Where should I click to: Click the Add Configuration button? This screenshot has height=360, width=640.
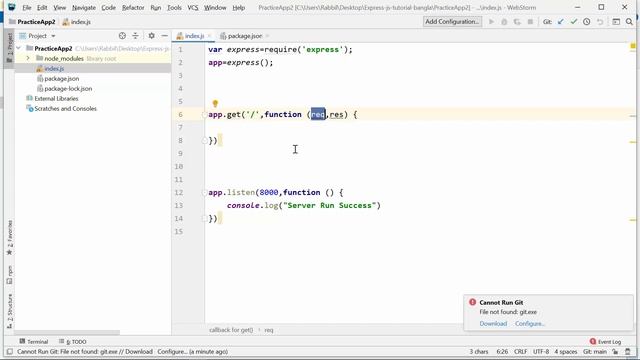tap(452, 22)
